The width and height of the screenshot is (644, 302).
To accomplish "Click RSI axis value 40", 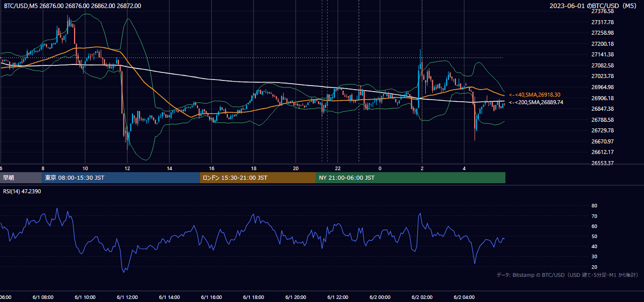I will 594,246.
